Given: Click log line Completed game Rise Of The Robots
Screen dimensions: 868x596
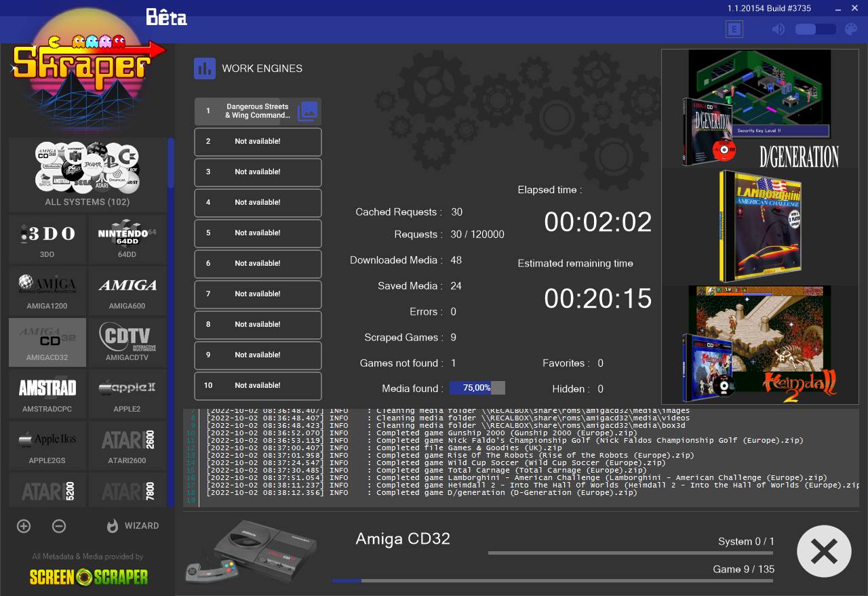Looking at the screenshot, I should tap(450, 456).
